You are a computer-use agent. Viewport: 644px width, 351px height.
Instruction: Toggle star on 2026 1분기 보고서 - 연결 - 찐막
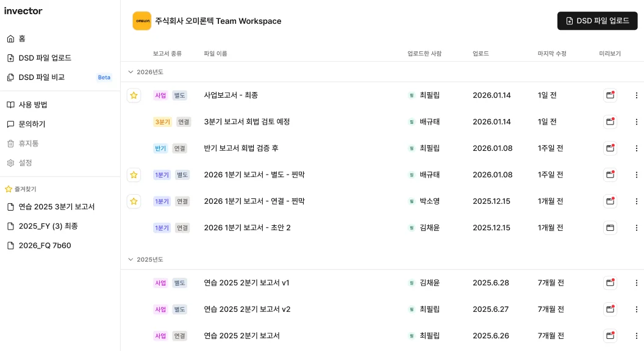coord(134,201)
